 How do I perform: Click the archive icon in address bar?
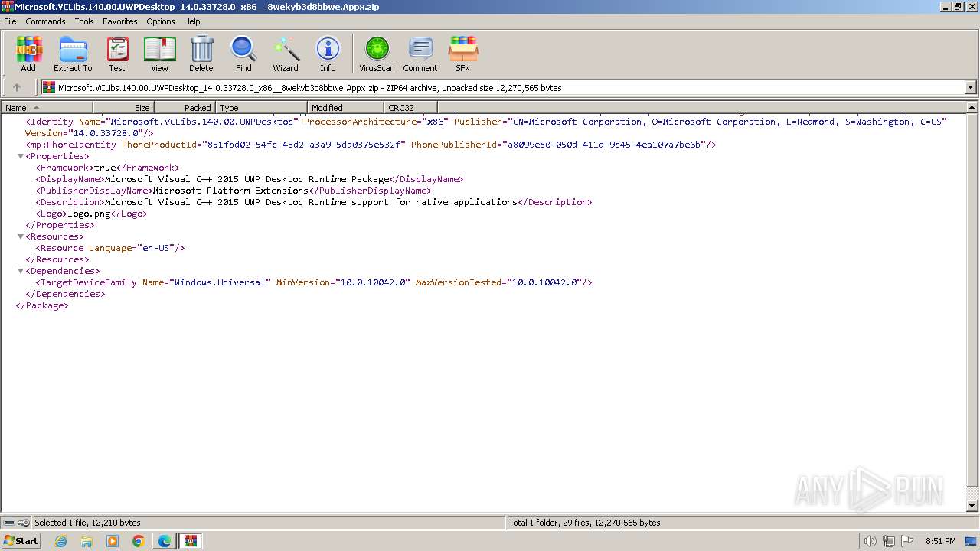(49, 87)
